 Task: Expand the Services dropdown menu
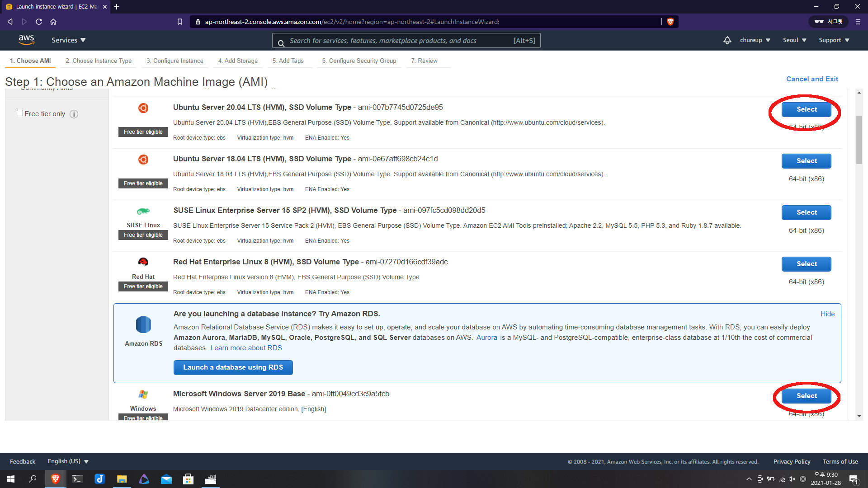(x=68, y=40)
